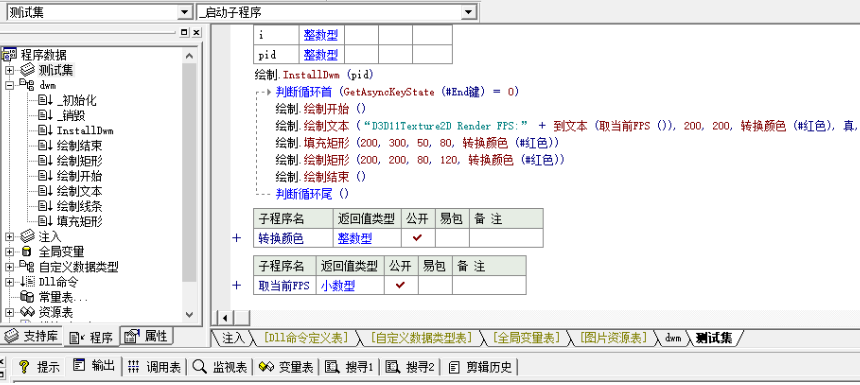Expand the 资源表 tree node
860x385 pixels.
tap(9, 313)
